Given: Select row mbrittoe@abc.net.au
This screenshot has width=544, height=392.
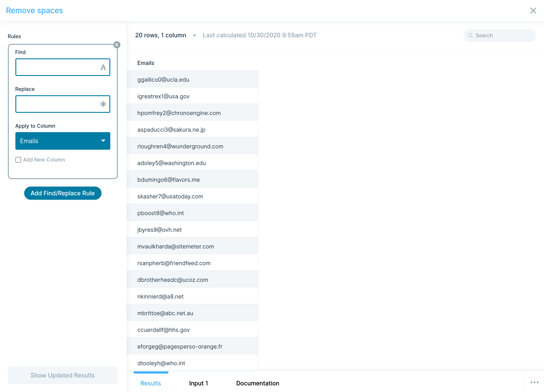Looking at the screenshot, I should click(192, 313).
